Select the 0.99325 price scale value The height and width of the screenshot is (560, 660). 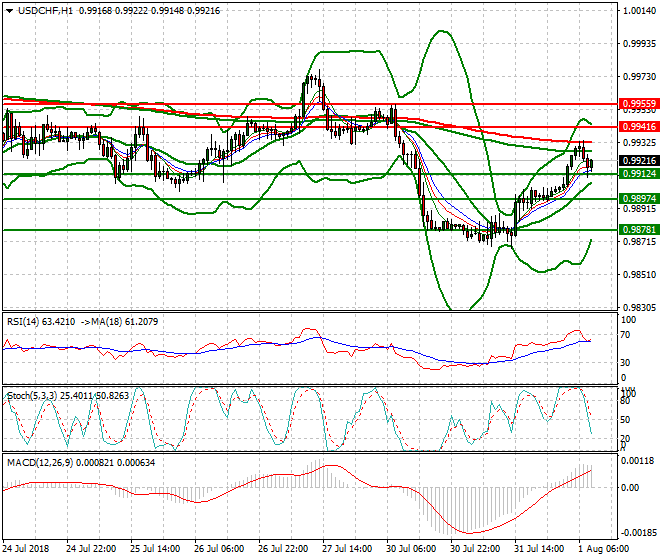(x=639, y=143)
